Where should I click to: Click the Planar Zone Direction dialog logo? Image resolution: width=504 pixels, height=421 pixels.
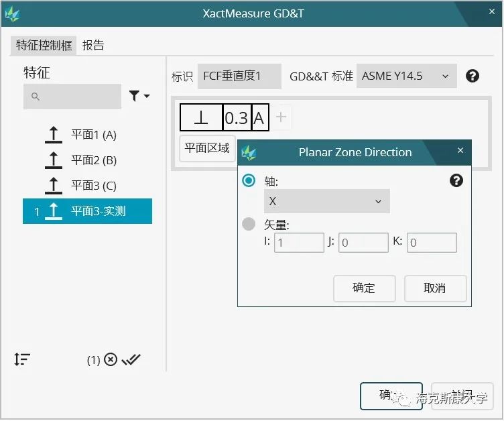(249, 152)
